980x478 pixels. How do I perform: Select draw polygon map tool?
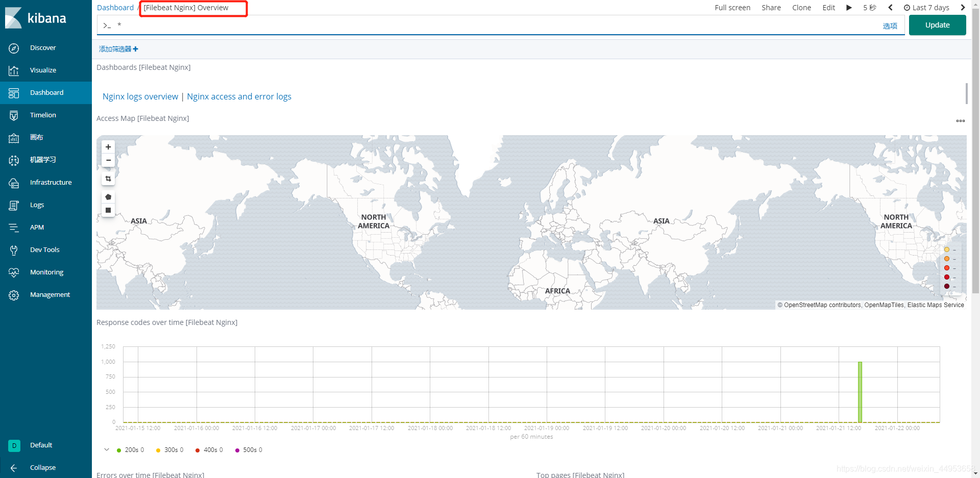(108, 197)
